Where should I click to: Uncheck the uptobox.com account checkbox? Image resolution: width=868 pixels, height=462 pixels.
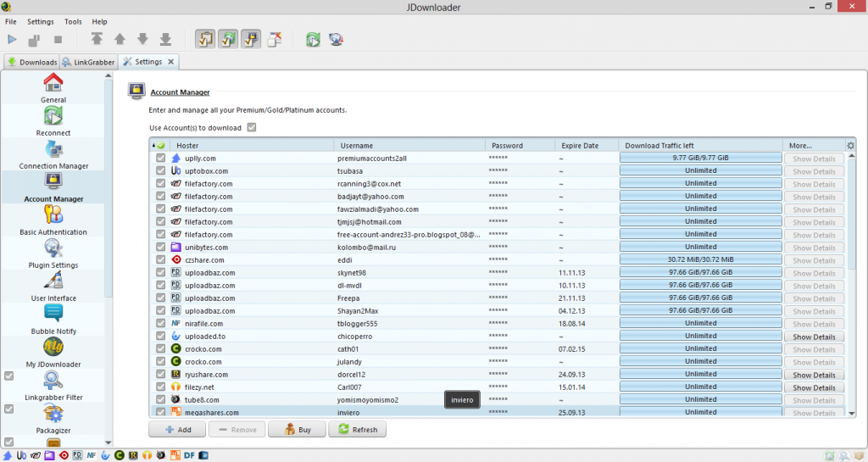pos(160,170)
